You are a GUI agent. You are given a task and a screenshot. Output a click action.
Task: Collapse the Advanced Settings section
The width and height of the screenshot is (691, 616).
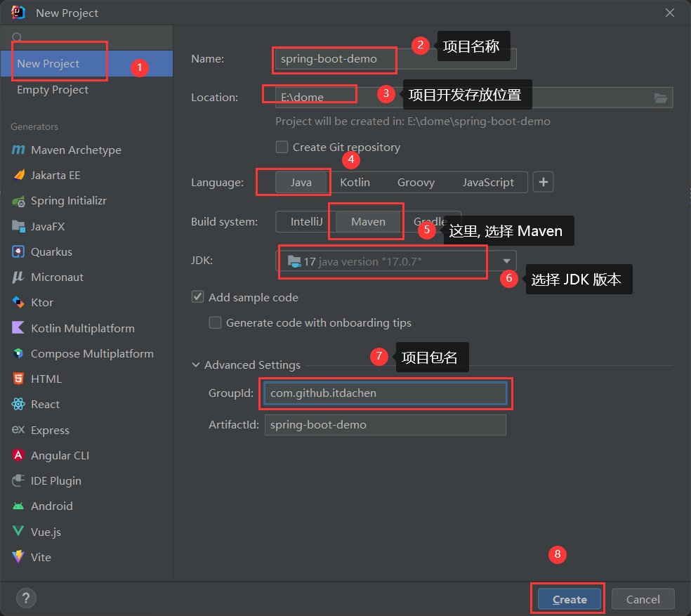click(196, 365)
